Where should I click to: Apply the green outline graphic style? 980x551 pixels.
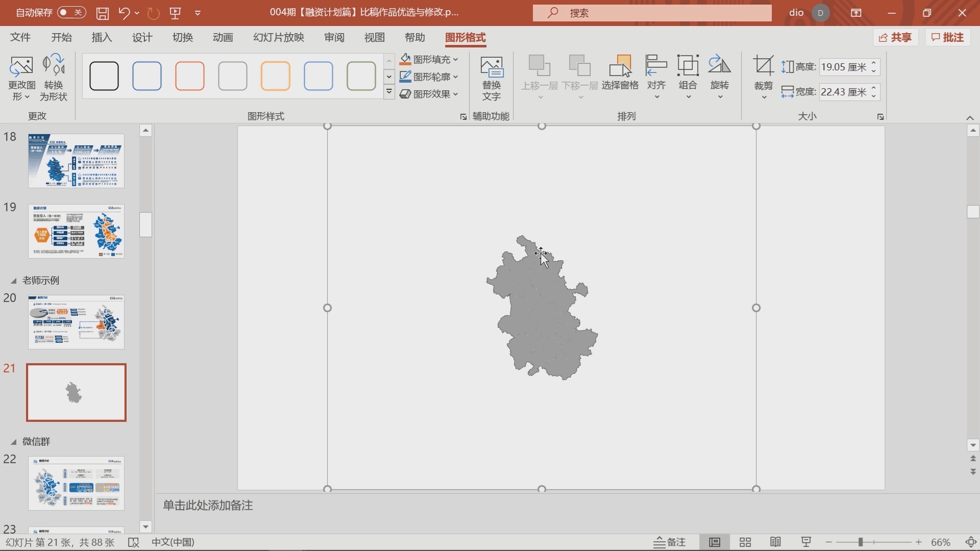coord(361,76)
